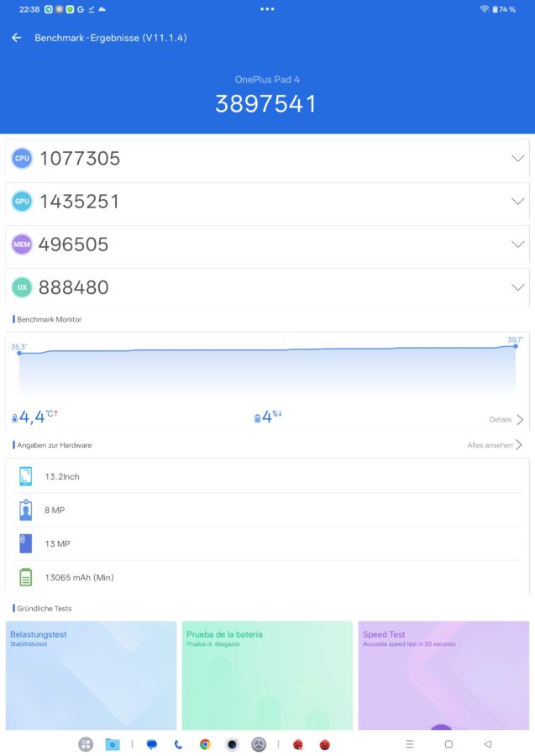
Task: Tap the Google G notification icon
Action: [81, 9]
